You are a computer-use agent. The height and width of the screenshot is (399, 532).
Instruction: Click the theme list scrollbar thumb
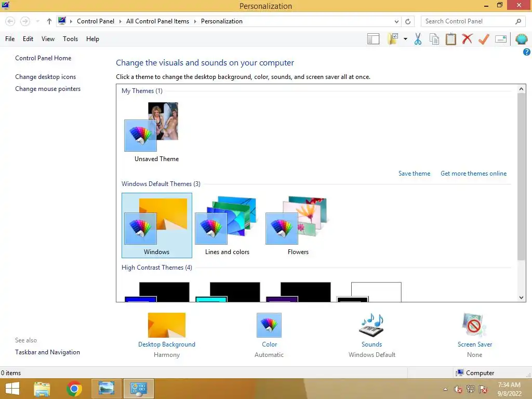[x=521, y=177]
